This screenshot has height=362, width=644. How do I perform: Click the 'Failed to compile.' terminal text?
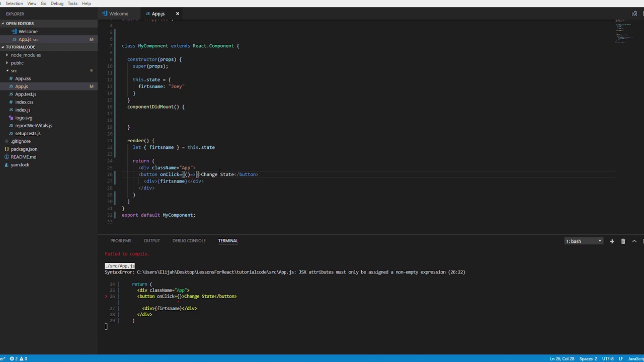click(127, 254)
